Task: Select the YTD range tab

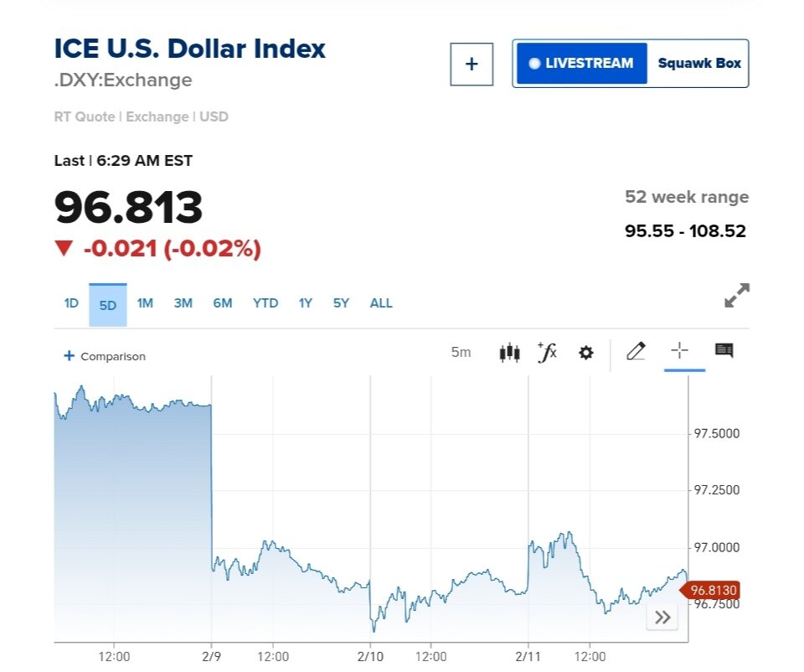Action: [x=265, y=303]
